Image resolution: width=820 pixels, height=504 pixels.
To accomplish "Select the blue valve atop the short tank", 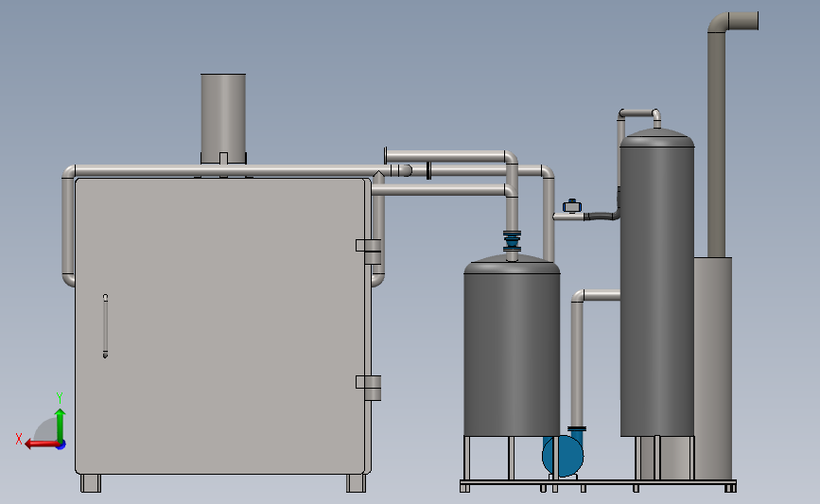I will coord(512,242).
